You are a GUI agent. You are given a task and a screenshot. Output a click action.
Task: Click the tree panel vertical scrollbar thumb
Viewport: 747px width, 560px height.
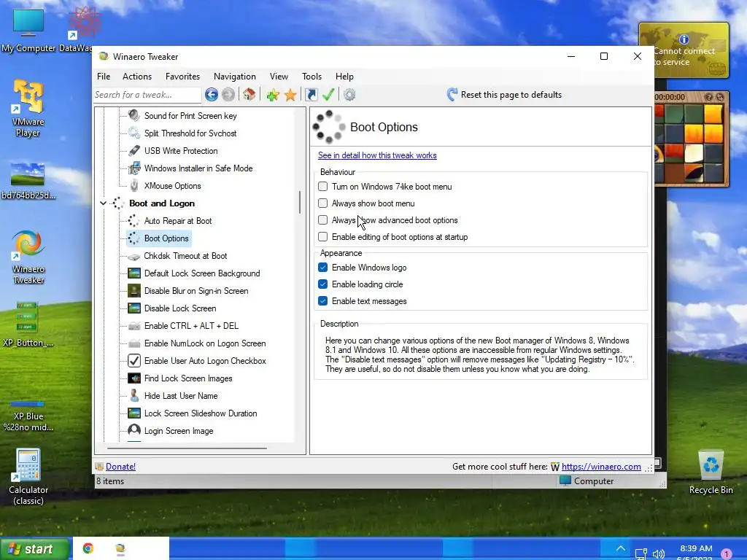pyautogui.click(x=300, y=203)
